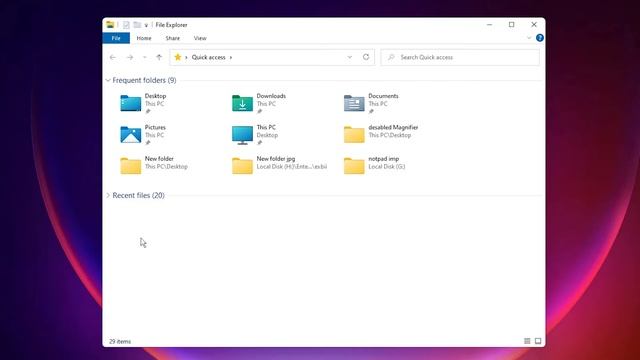Open the File Explorer help button
640x360 pixels.
[540, 38]
